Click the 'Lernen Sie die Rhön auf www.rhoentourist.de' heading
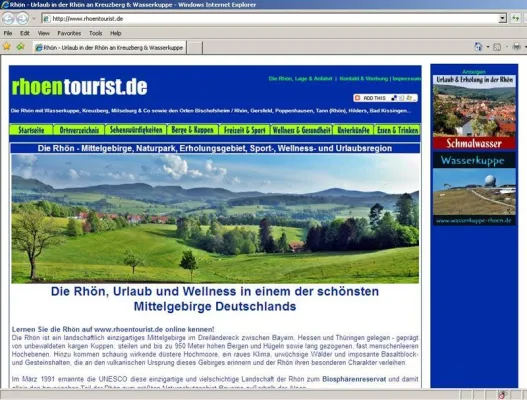 113,329
